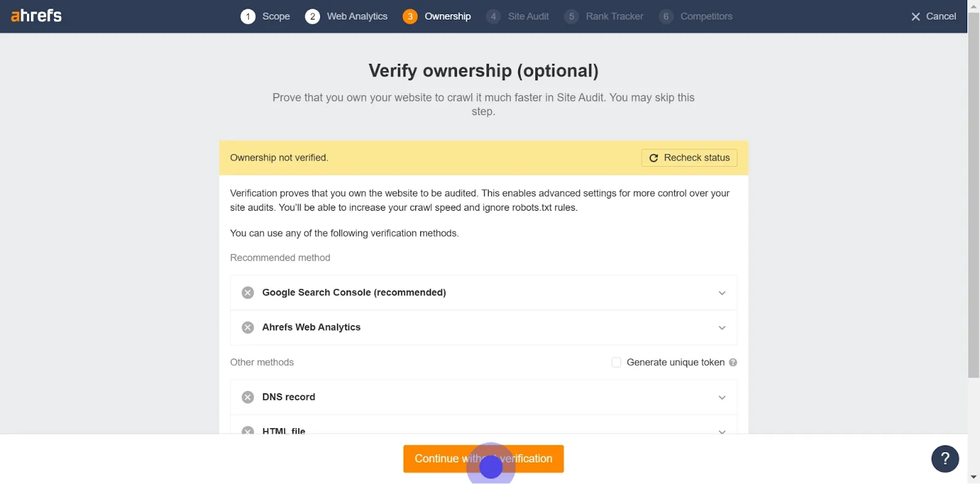
Task: Click step 6 number circle
Action: coord(666,17)
